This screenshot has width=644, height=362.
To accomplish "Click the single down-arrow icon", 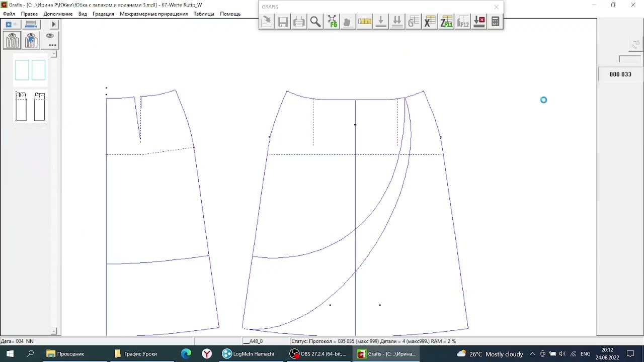I will tap(381, 22).
